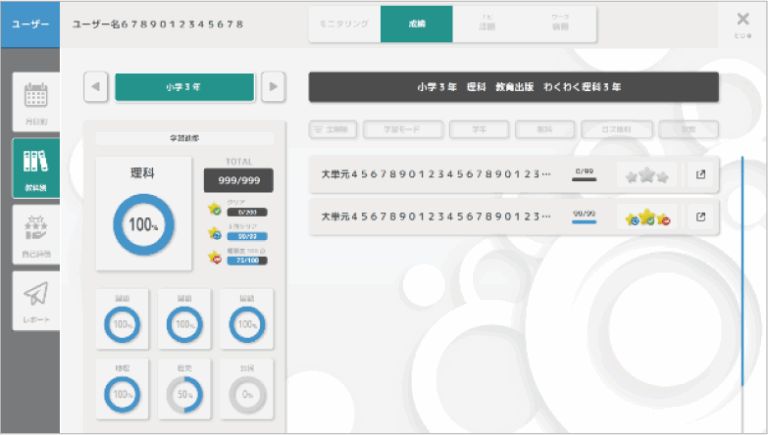Open external link icon on 99/99 row
768x435 pixels.
[x=700, y=217]
